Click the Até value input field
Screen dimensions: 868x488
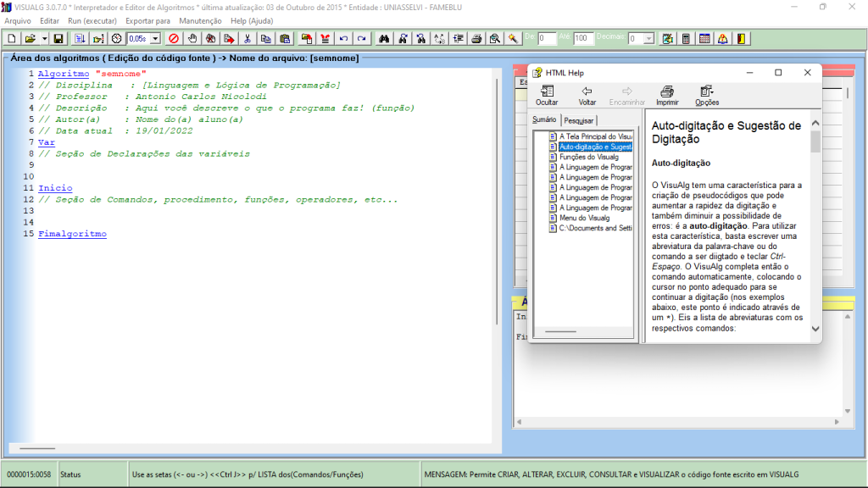click(583, 38)
